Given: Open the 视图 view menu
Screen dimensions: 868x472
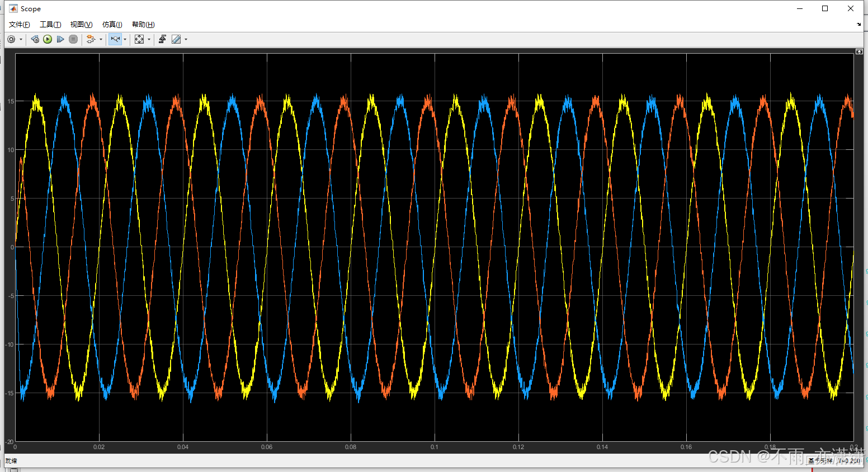Looking at the screenshot, I should (x=80, y=24).
